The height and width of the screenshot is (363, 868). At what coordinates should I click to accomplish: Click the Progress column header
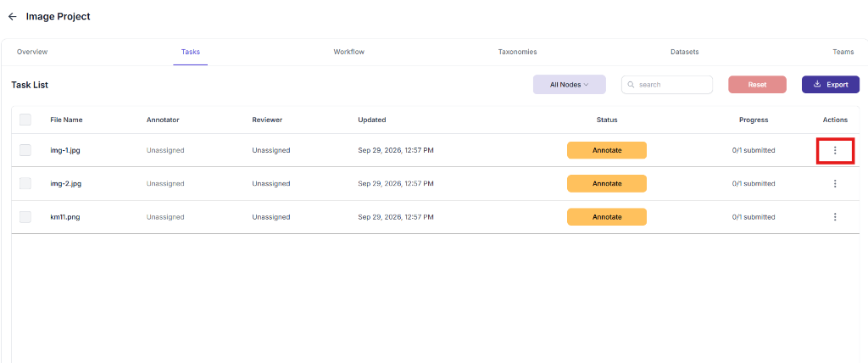tap(754, 120)
